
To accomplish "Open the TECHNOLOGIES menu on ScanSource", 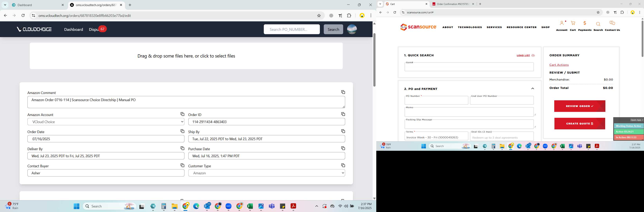I will (x=470, y=27).
